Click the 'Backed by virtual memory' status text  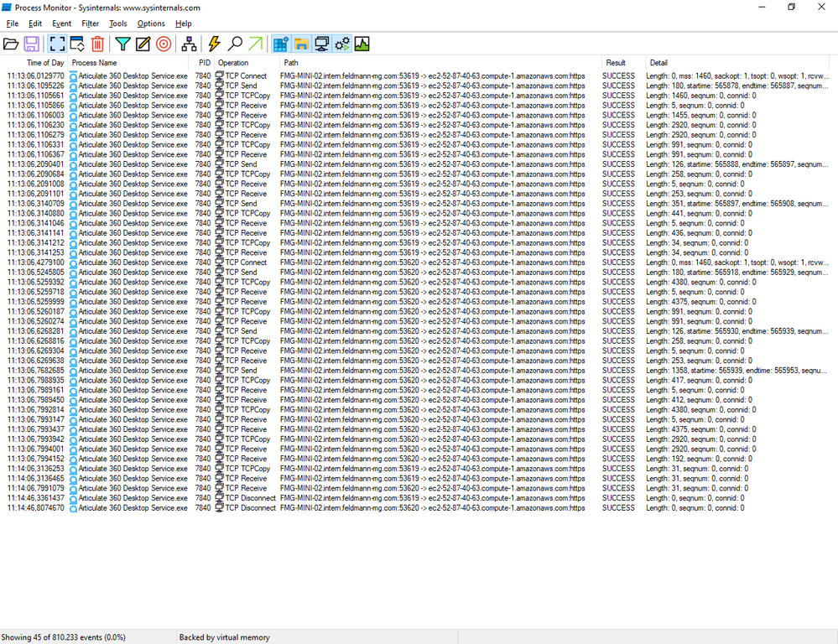(x=225, y=637)
